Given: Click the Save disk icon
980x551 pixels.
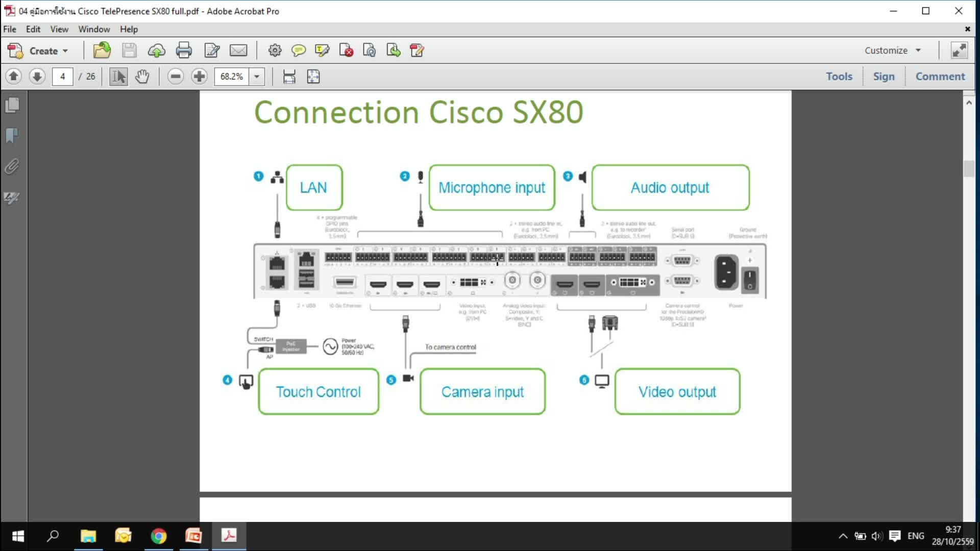Looking at the screenshot, I should pyautogui.click(x=129, y=51).
